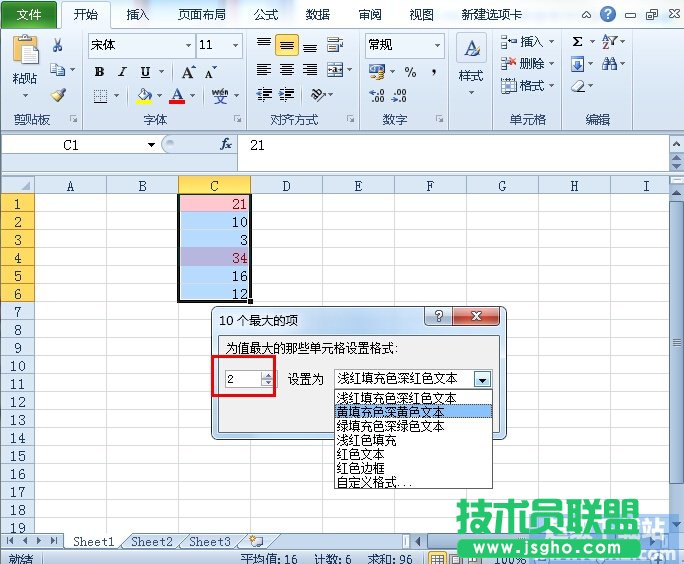684x564 pixels.
Task: Click the 设置为 format combo box arrow
Action: coord(483,379)
